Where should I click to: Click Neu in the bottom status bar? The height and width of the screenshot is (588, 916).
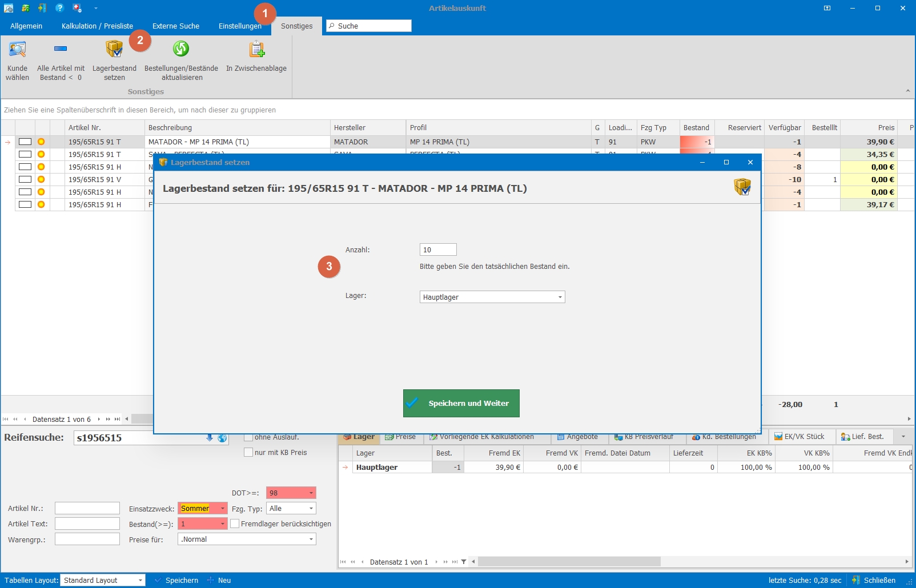click(x=219, y=580)
